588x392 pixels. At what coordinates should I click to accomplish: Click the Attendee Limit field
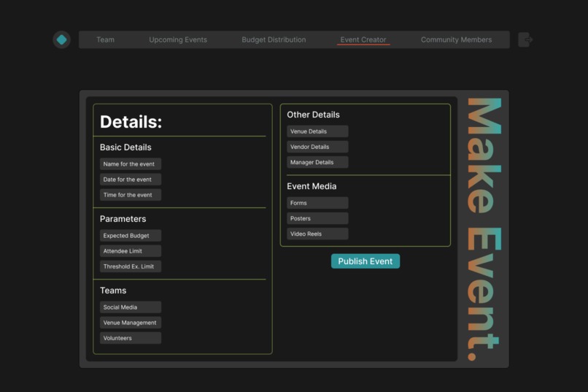click(131, 251)
